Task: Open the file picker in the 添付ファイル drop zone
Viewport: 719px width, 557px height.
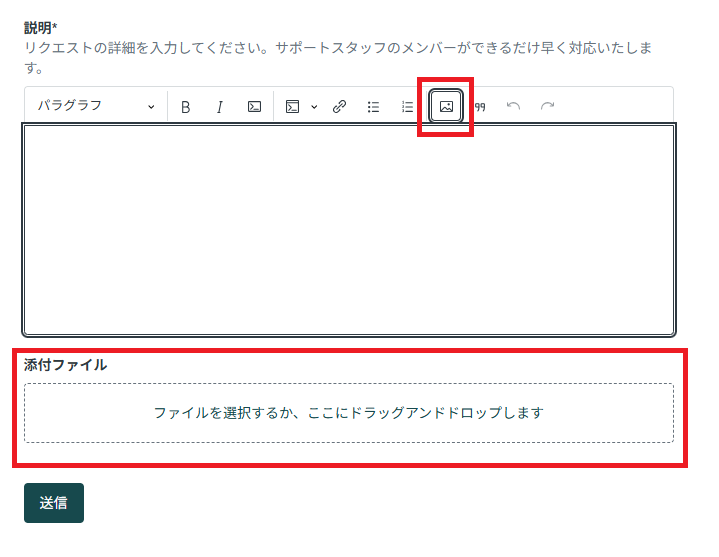Action: (349, 413)
